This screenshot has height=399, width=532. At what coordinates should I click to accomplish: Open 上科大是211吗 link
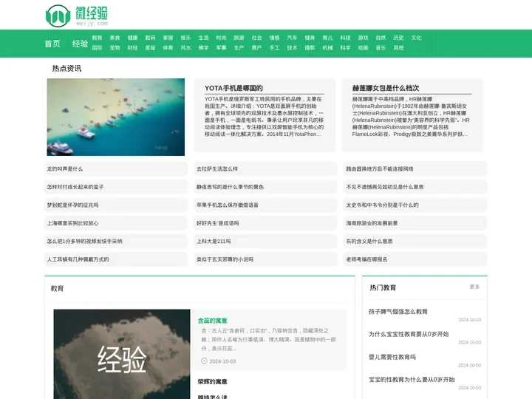[214, 241]
